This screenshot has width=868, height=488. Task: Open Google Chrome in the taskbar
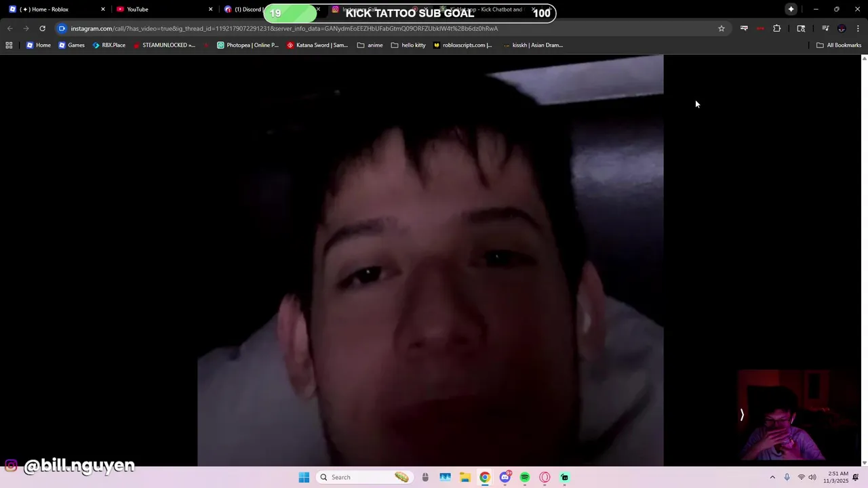[x=484, y=477]
